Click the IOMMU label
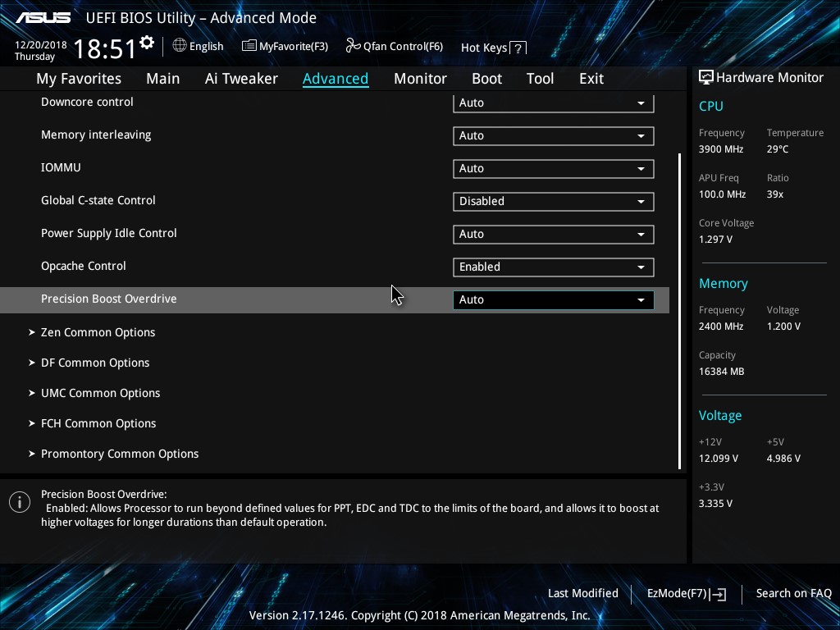Viewport: 840px width, 630px height. 61,167
